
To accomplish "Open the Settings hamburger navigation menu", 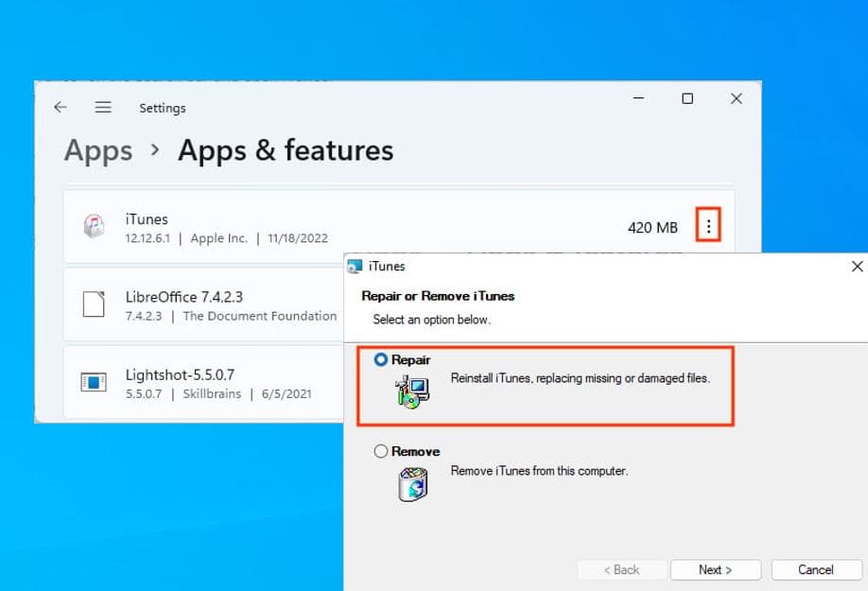I will (x=103, y=108).
